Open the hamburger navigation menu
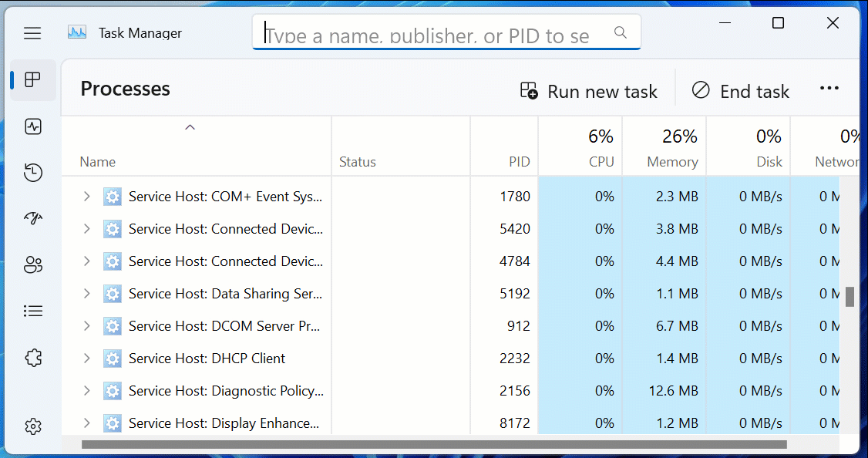868x458 pixels. pyautogui.click(x=32, y=33)
